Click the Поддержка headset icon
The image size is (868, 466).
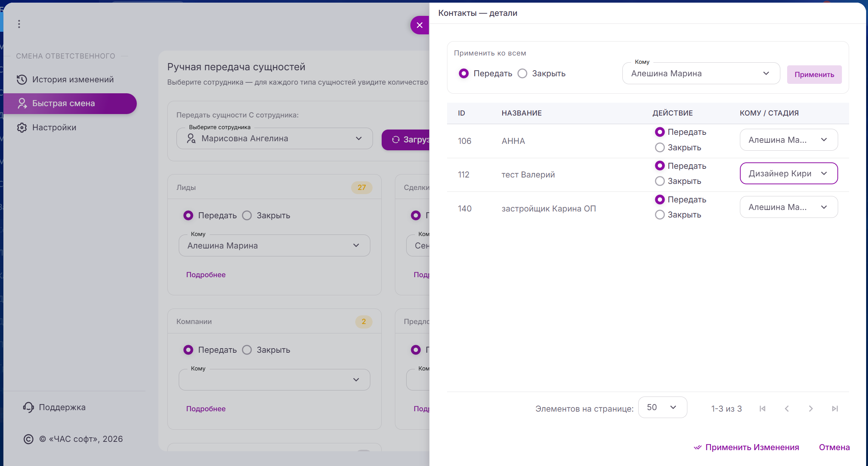(x=28, y=407)
